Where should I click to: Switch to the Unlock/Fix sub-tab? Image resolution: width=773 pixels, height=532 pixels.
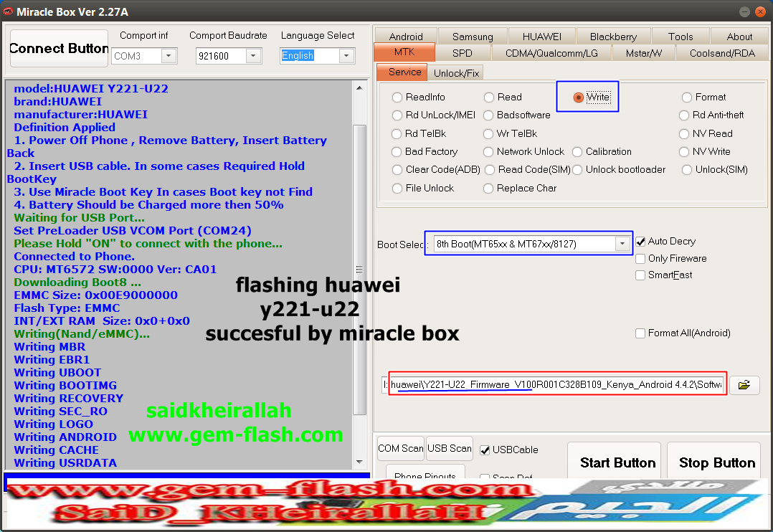click(x=456, y=73)
